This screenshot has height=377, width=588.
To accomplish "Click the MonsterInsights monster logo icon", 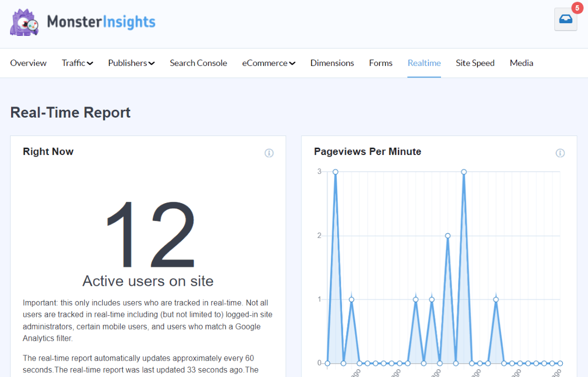I will click(25, 22).
